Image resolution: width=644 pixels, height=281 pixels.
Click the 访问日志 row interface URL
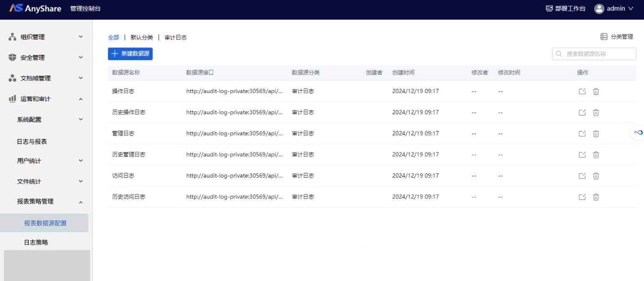pos(235,176)
